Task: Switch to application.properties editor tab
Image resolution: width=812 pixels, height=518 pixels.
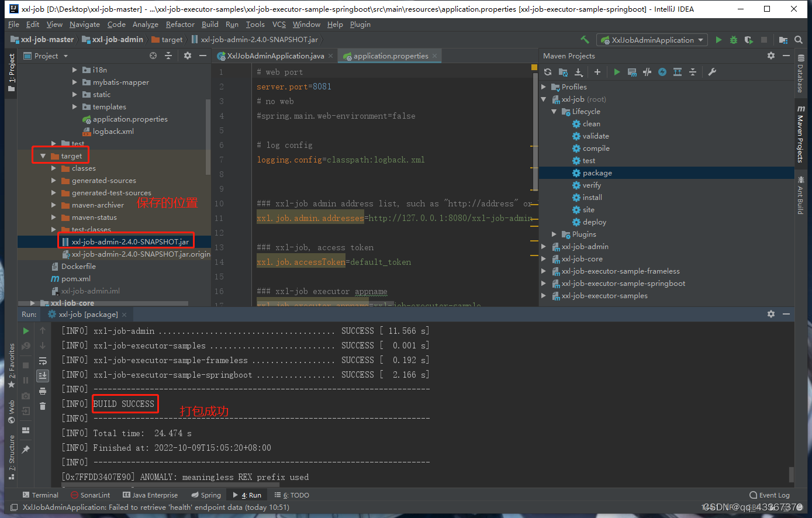Action: (x=391, y=56)
